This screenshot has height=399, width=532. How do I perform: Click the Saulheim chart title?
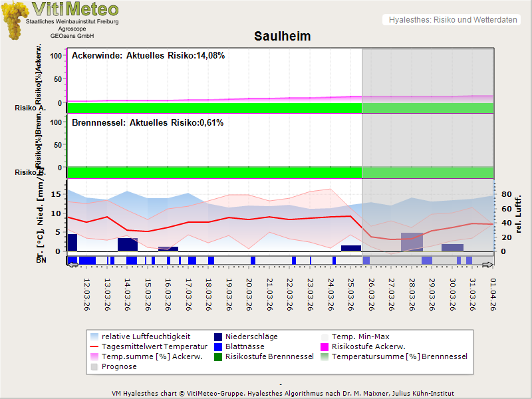tap(282, 36)
